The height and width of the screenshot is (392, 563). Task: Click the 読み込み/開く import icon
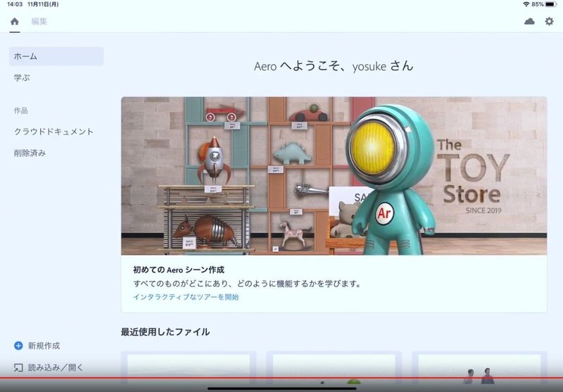tap(18, 367)
